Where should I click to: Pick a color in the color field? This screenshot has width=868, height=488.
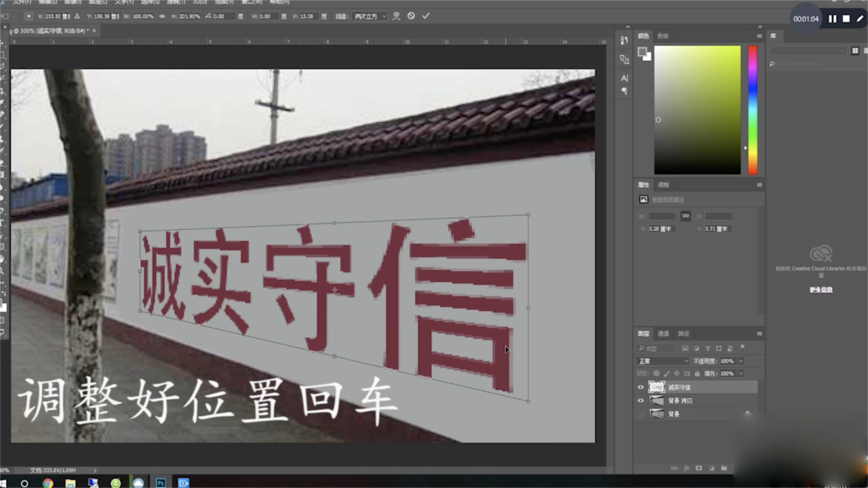697,110
